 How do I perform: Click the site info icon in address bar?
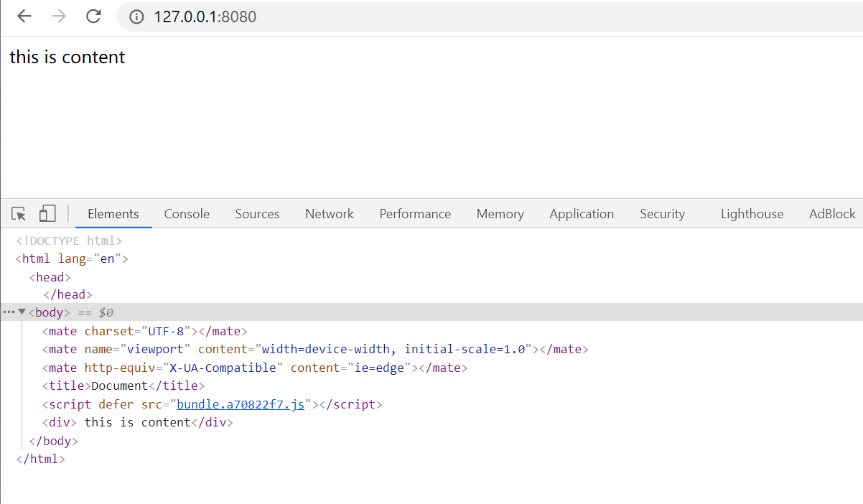[136, 17]
